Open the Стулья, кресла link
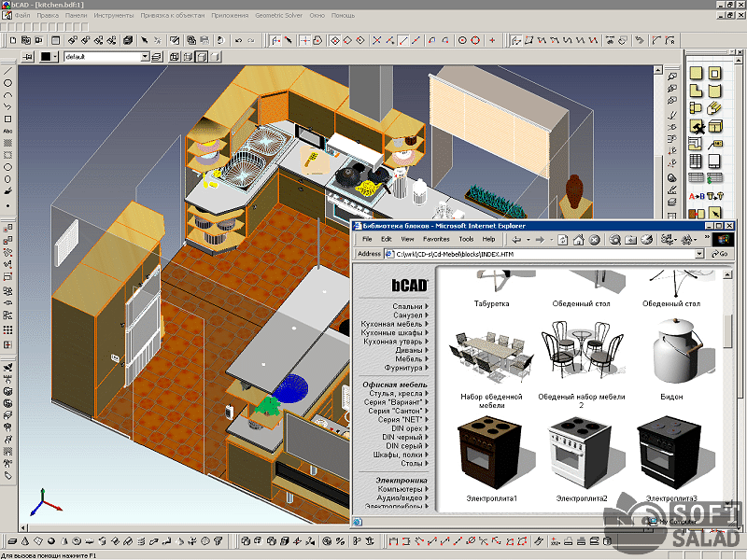The width and height of the screenshot is (747, 560). [x=396, y=393]
